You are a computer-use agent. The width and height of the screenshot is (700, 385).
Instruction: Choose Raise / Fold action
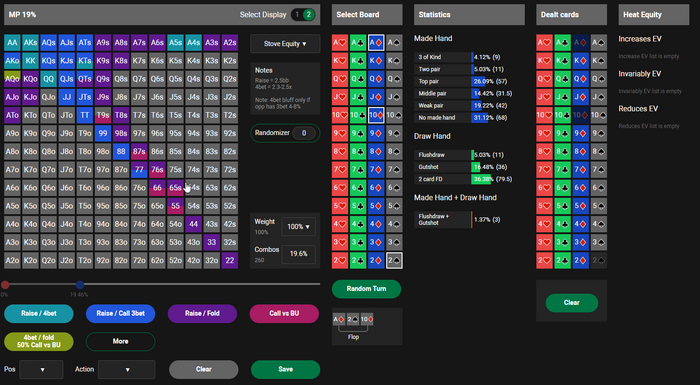tap(202, 314)
